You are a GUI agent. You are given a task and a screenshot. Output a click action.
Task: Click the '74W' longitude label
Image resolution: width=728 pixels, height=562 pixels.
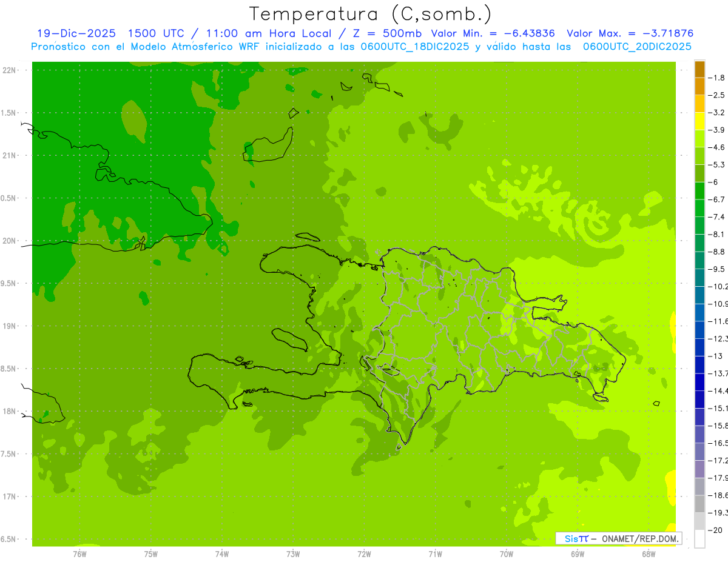pyautogui.click(x=221, y=554)
